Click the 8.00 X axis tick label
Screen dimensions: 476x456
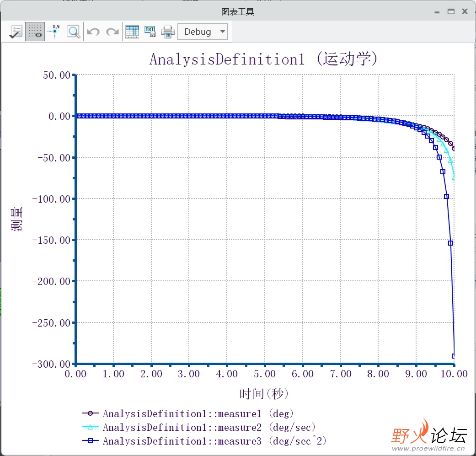(378, 374)
